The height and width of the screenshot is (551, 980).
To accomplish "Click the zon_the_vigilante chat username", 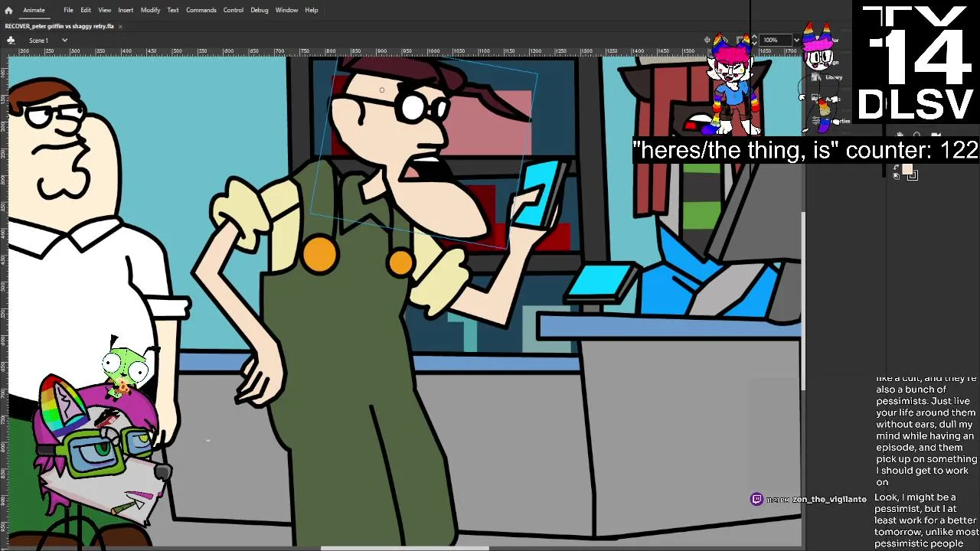I will click(829, 499).
